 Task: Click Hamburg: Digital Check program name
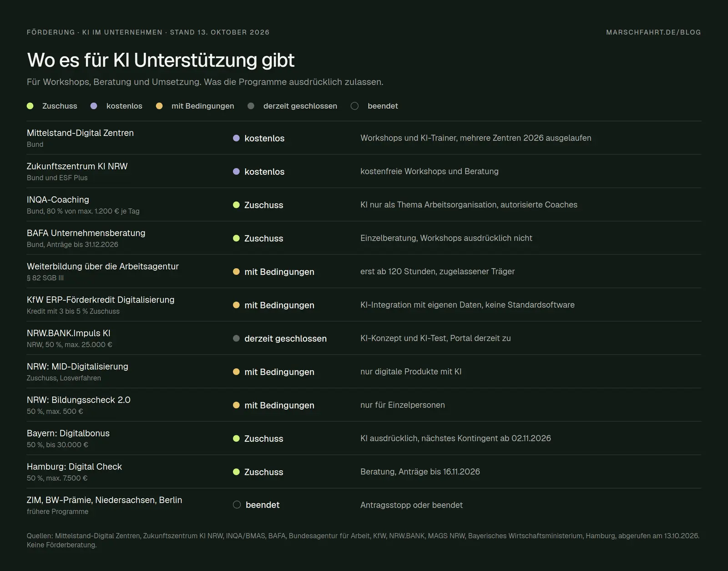click(x=74, y=466)
